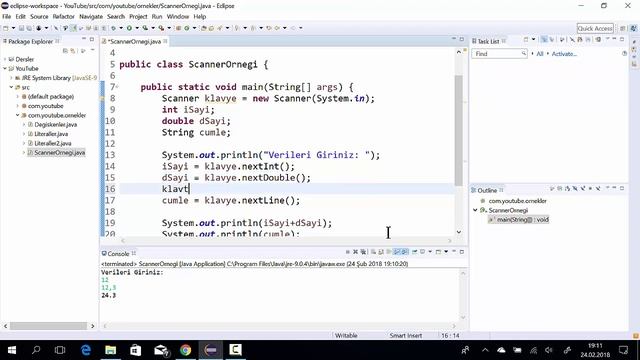
Task: Open the Run button's dropdown arrow
Action: 137,28
